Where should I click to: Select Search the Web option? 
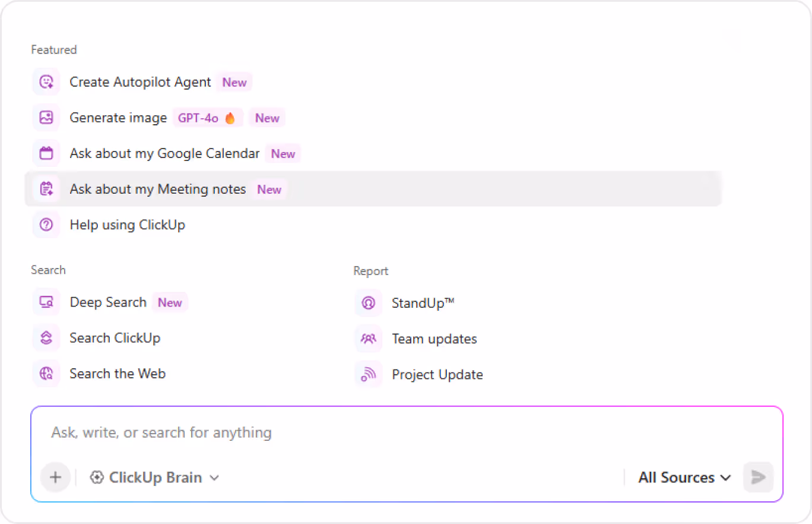click(x=118, y=374)
